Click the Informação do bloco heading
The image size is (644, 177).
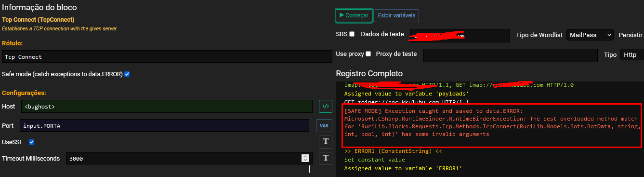click(39, 7)
